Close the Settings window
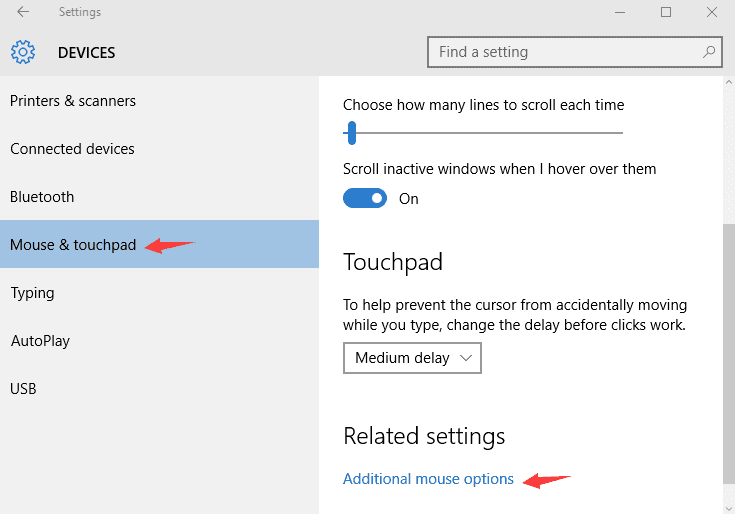The width and height of the screenshot is (735, 514). click(712, 12)
